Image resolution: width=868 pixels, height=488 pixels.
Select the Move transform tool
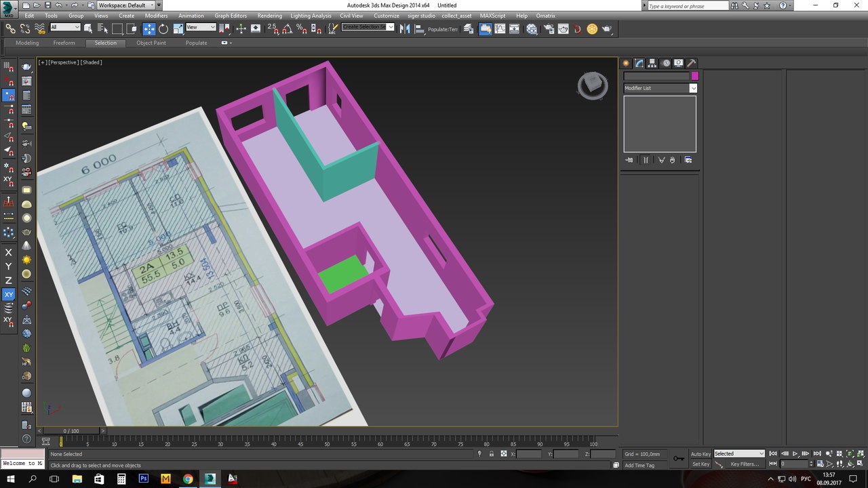click(149, 28)
